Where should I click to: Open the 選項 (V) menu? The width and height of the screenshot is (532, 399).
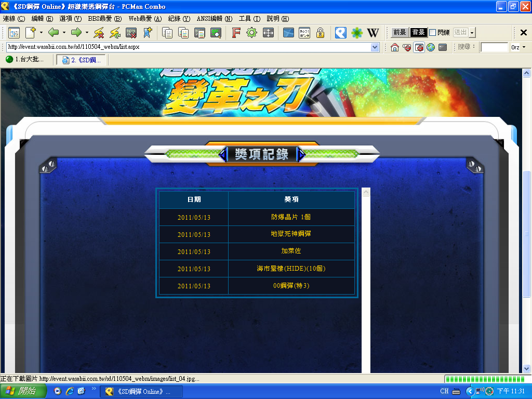click(70, 19)
